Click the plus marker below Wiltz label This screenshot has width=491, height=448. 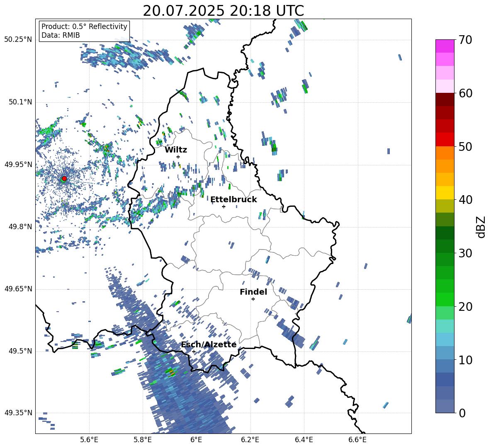click(178, 157)
